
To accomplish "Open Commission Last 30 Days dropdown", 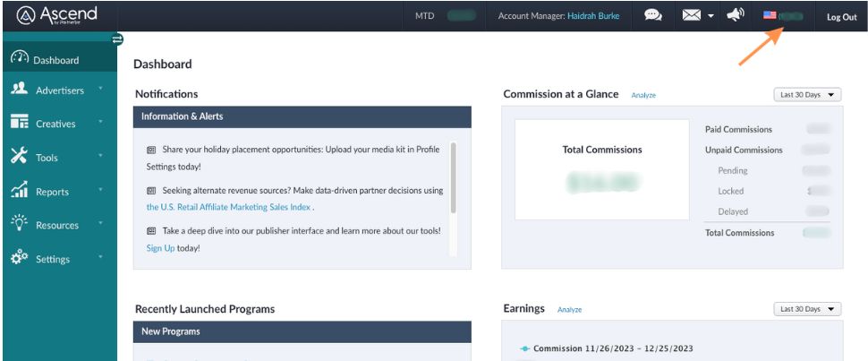I will click(x=807, y=95).
